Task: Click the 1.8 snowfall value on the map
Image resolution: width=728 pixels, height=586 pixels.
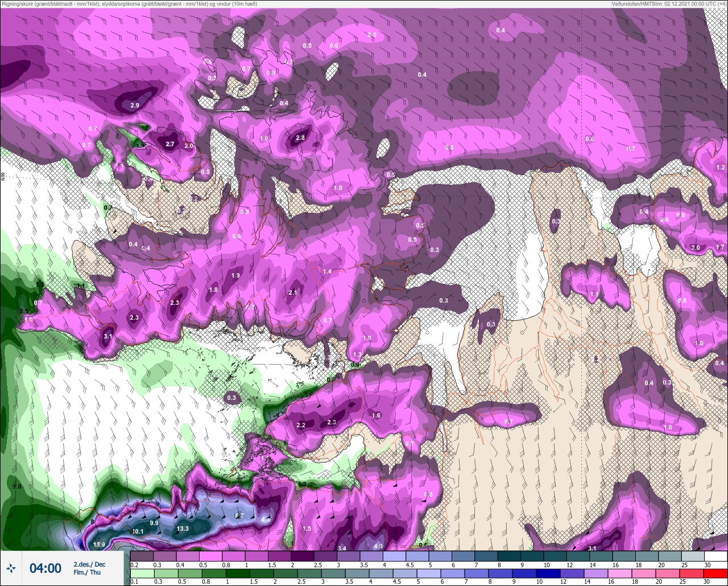Action: click(x=213, y=290)
